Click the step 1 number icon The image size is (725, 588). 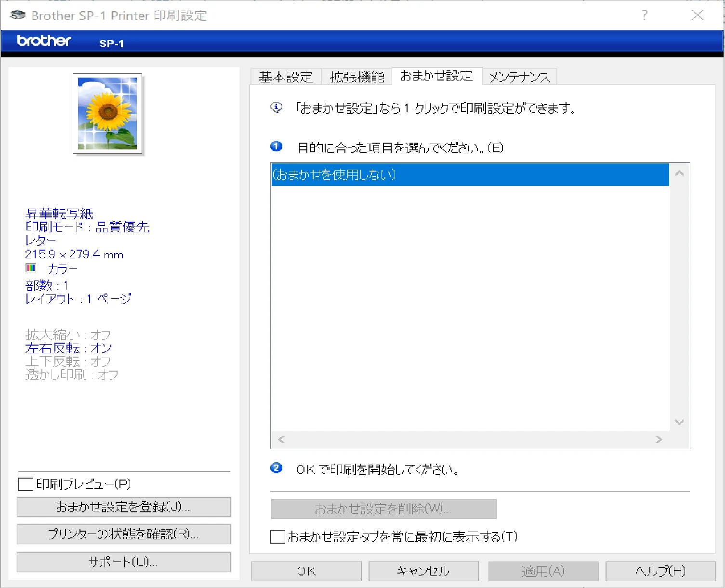[x=277, y=146]
